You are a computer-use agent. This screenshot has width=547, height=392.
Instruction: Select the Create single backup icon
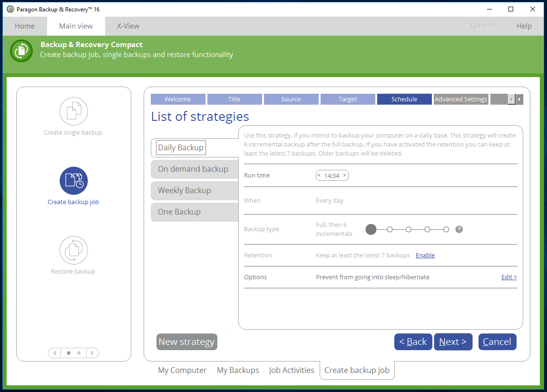click(x=73, y=111)
